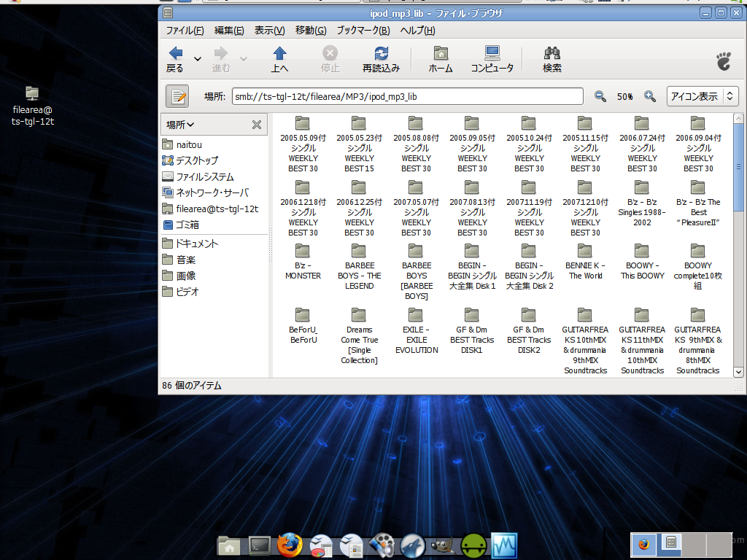Click the 50% zoom level label
The width and height of the screenshot is (747, 560).
point(624,97)
